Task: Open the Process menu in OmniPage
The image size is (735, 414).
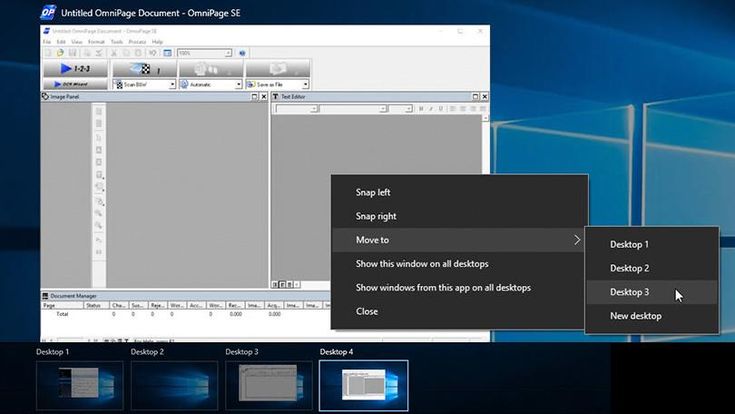Action: pos(137,42)
